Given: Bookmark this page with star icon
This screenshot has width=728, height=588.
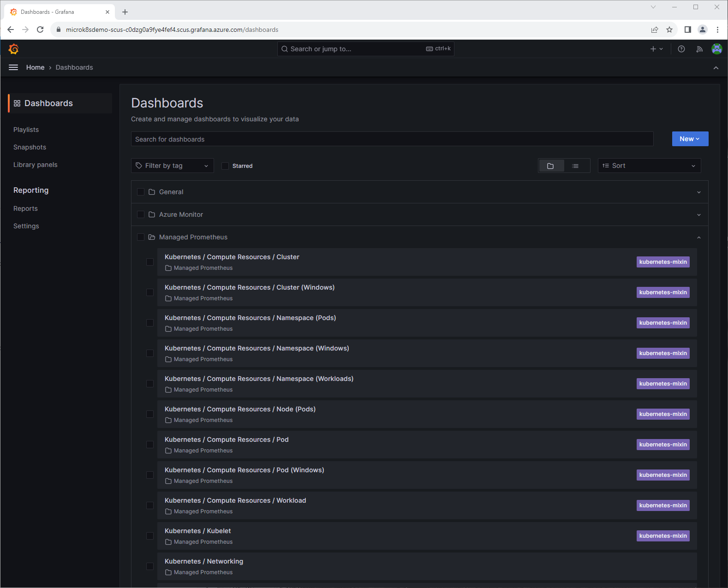Looking at the screenshot, I should point(669,30).
